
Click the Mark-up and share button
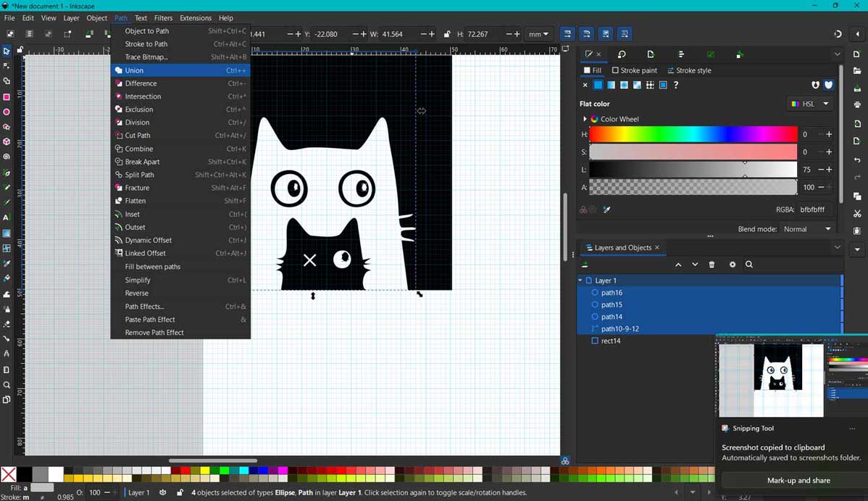coord(798,480)
